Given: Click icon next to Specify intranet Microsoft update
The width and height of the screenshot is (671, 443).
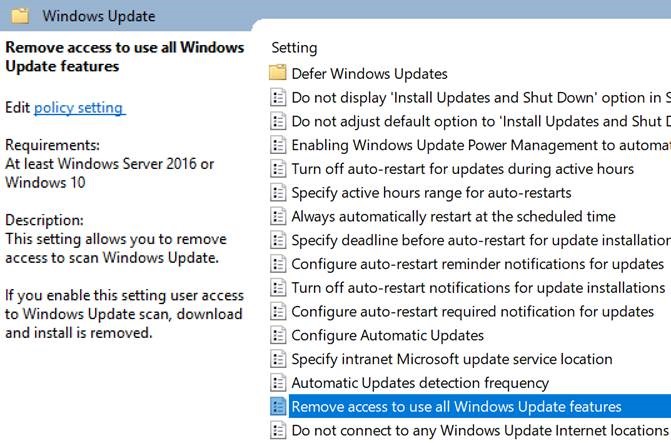Looking at the screenshot, I should (x=278, y=359).
